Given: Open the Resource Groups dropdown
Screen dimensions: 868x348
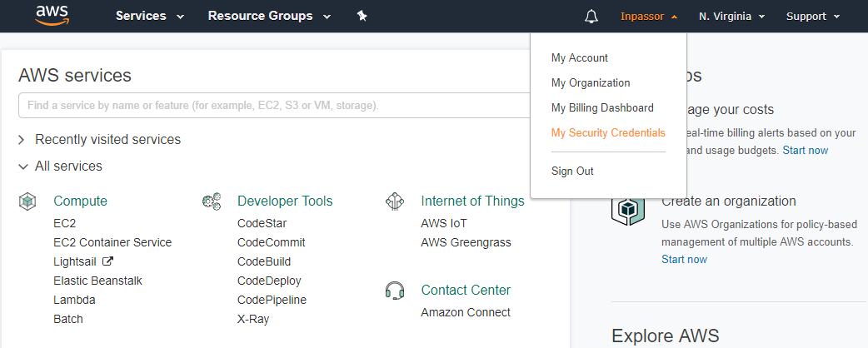Looking at the screenshot, I should pos(269,16).
